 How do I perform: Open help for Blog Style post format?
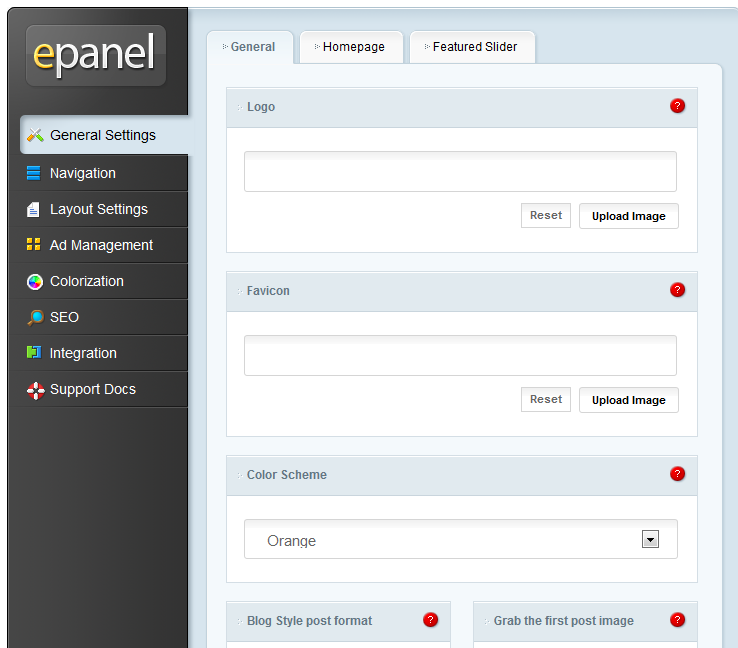pos(430,620)
